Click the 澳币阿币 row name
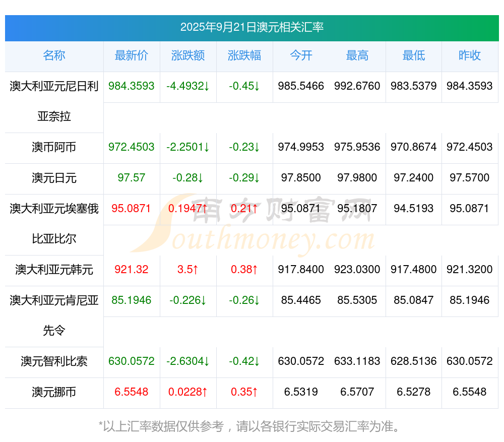Image resolution: width=504 pixels, height=442 pixels. click(x=54, y=147)
